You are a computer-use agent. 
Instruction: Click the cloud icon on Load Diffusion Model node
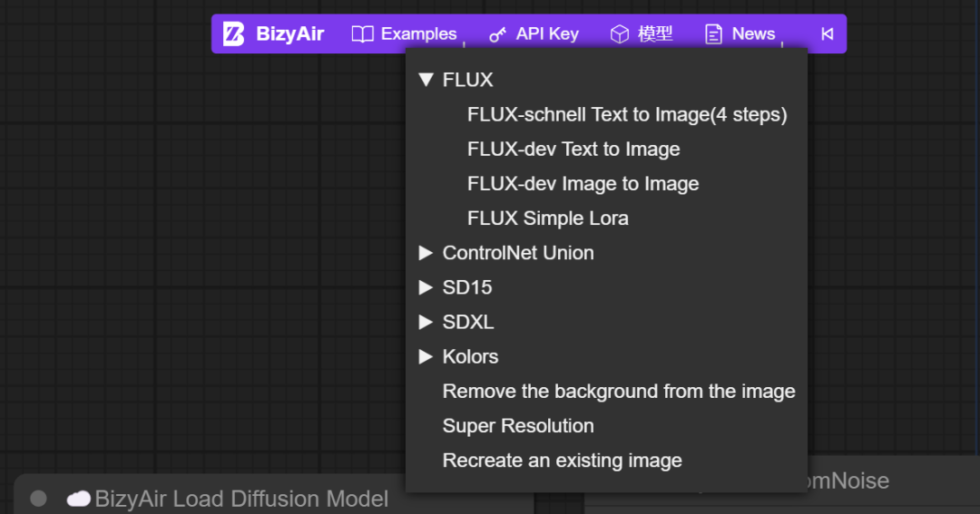79,499
